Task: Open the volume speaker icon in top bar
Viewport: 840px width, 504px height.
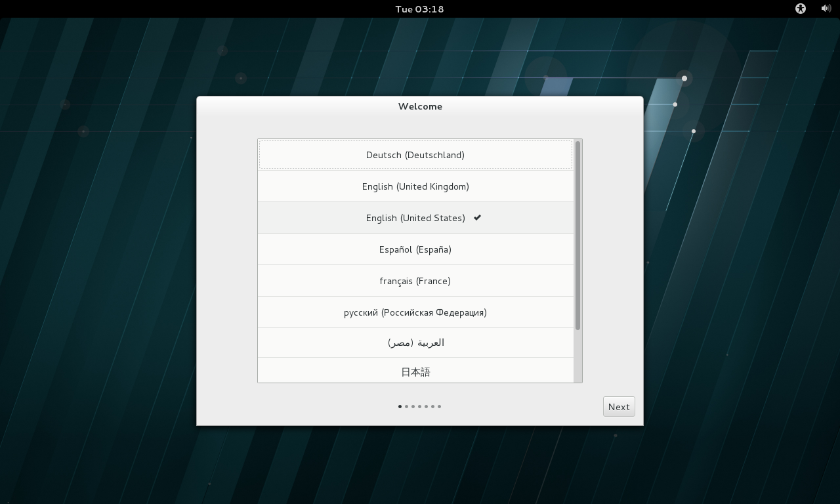Action: (x=826, y=9)
